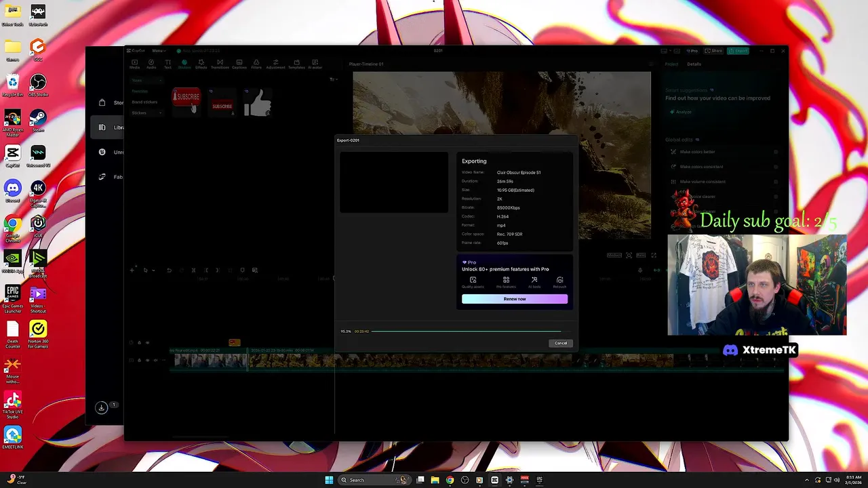The image size is (868, 488).
Task: Click the Export button at top right
Action: coord(738,51)
